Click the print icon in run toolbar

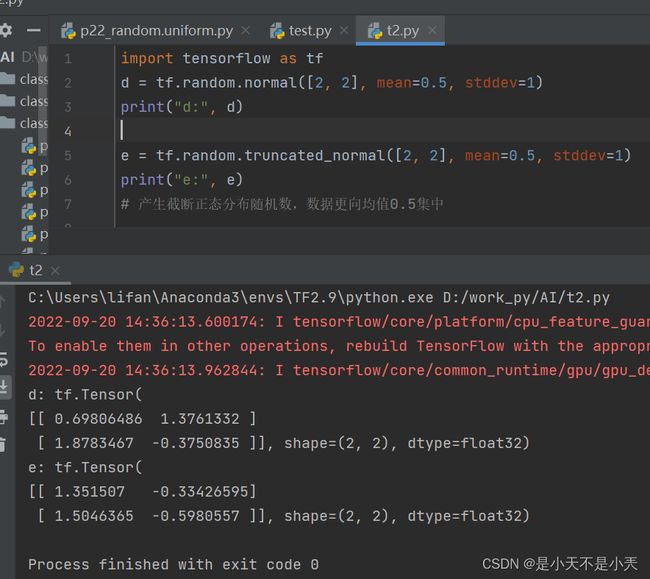[x=3, y=417]
